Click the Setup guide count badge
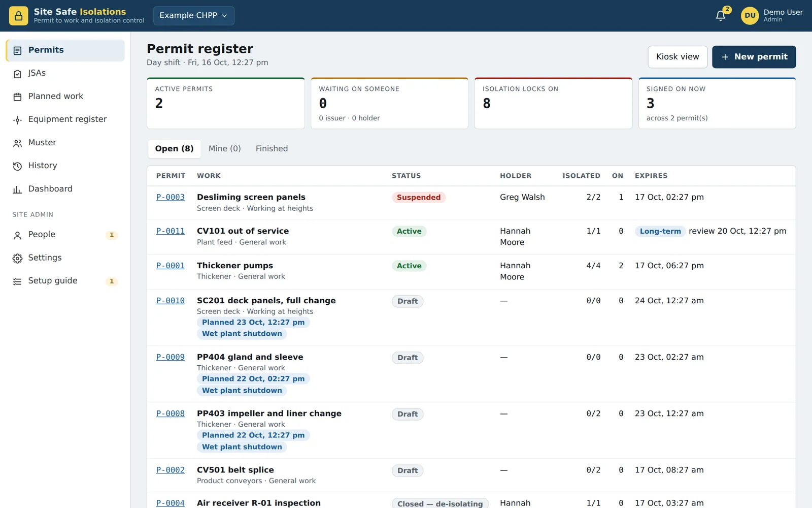The image size is (812, 508). click(x=112, y=281)
